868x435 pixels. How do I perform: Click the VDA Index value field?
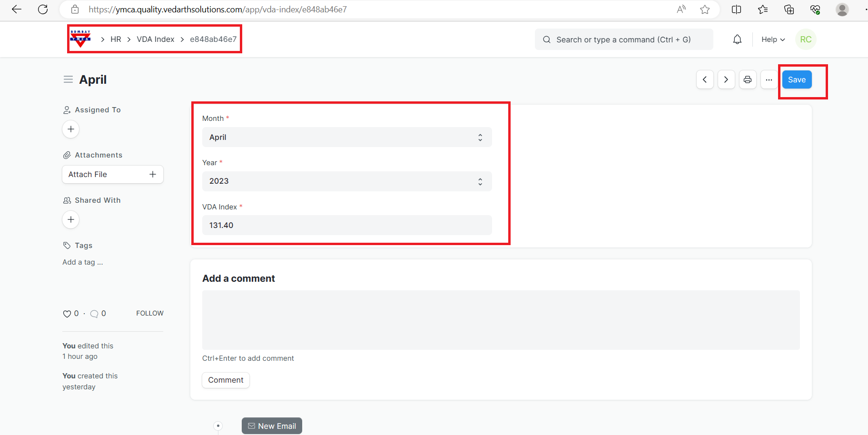[x=346, y=225]
